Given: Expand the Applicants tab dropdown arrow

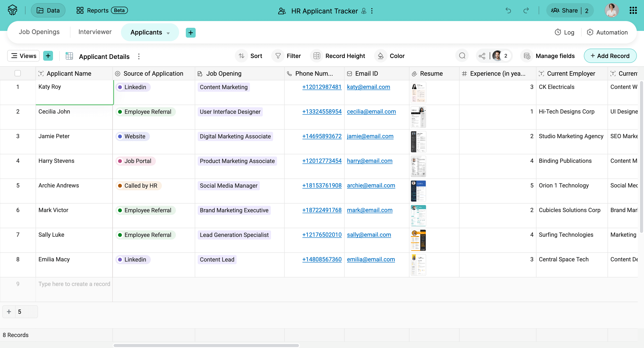Looking at the screenshot, I should (x=168, y=33).
